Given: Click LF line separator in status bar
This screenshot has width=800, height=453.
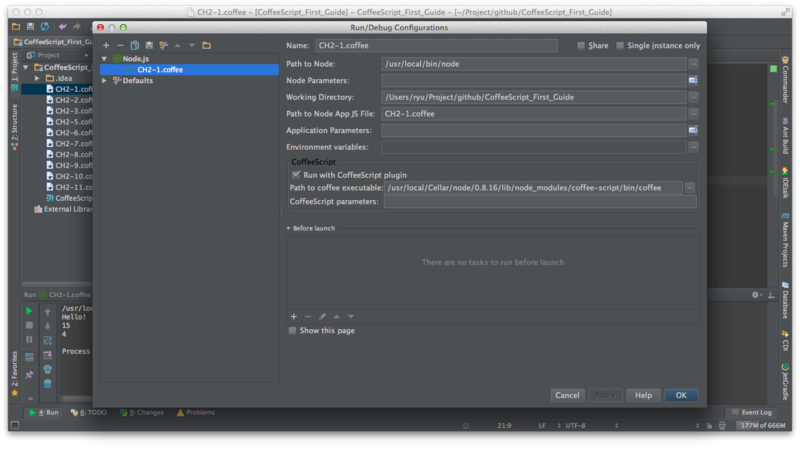Looking at the screenshot, I should coord(542,425).
